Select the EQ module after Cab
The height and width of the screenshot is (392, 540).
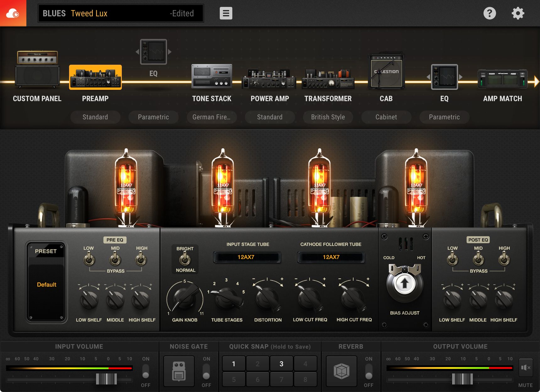point(444,77)
